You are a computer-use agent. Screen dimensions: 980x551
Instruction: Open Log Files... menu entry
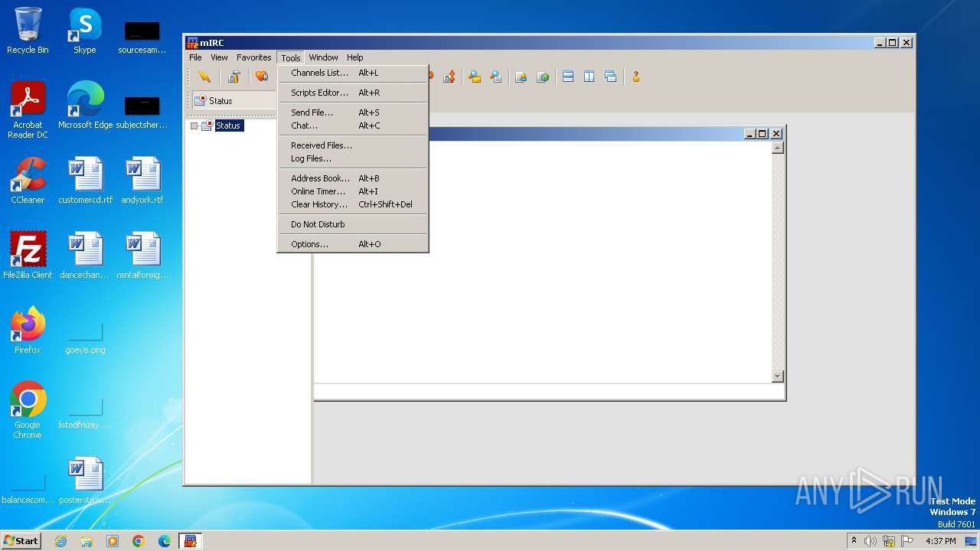coord(352,158)
